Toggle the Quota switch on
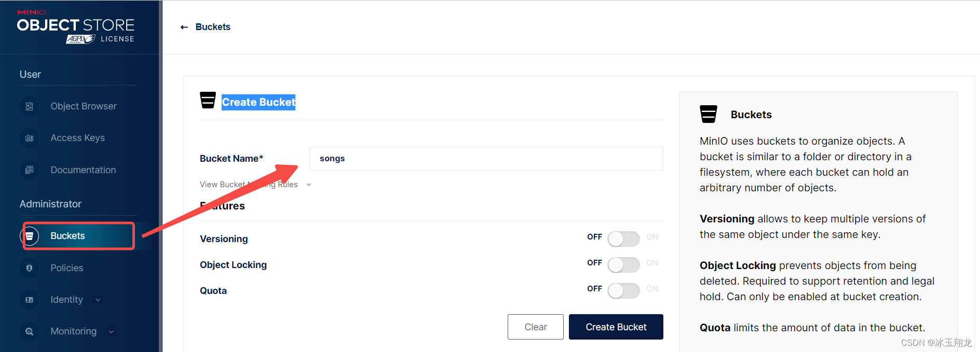This screenshot has width=980, height=352. point(623,291)
